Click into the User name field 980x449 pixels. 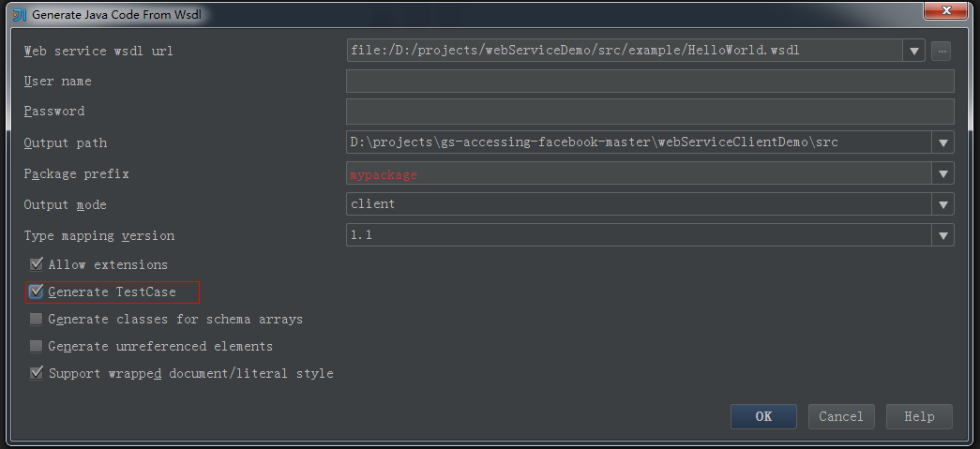point(649,82)
